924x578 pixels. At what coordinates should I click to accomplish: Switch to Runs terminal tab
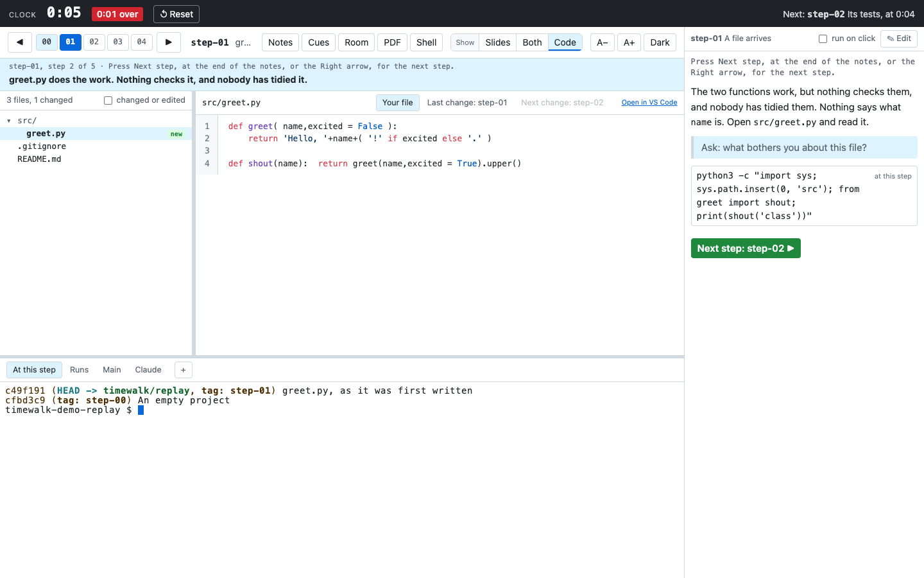80,370
